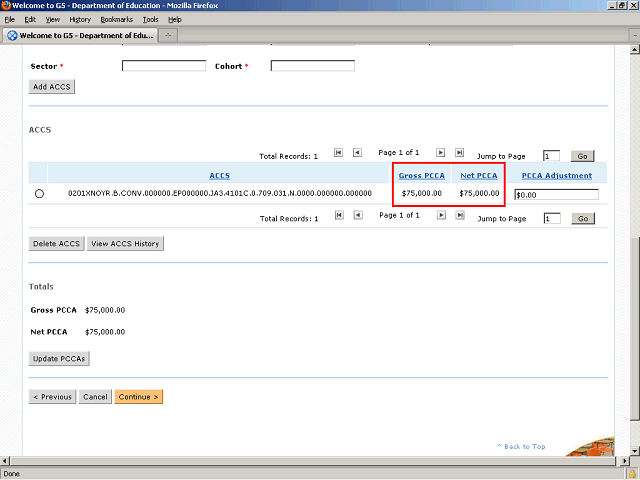Open the Bookmarks menu
The width and height of the screenshot is (640, 480).
tap(117, 20)
